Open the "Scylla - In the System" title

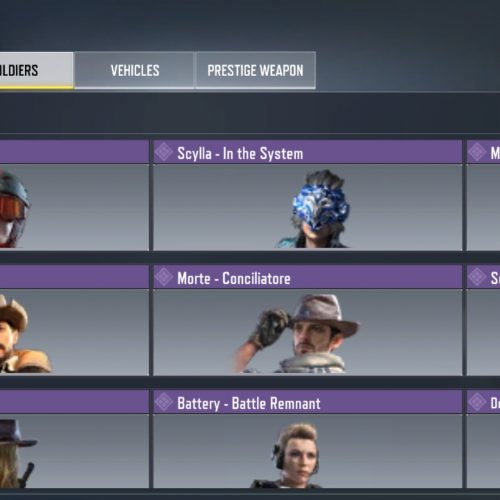[x=240, y=153]
